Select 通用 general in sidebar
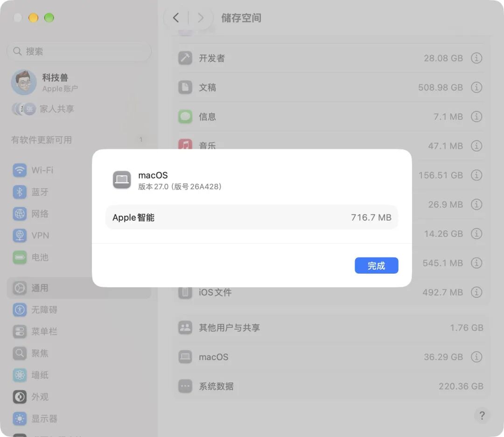Viewport: 504px width, 437px height. pos(79,288)
